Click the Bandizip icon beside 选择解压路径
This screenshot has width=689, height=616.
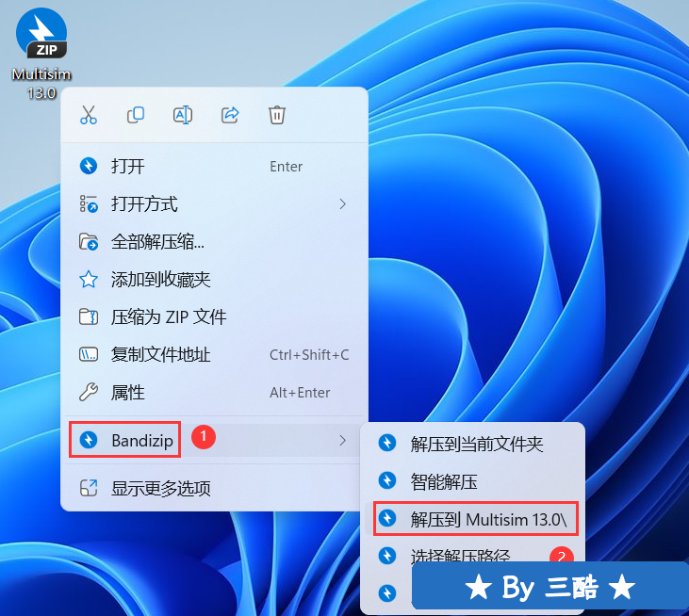[387, 556]
